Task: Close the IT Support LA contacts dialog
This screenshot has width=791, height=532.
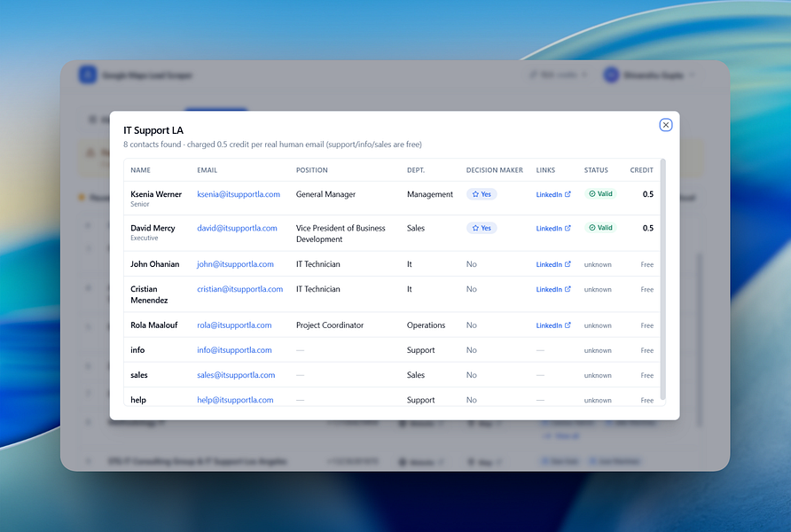Action: click(x=665, y=125)
